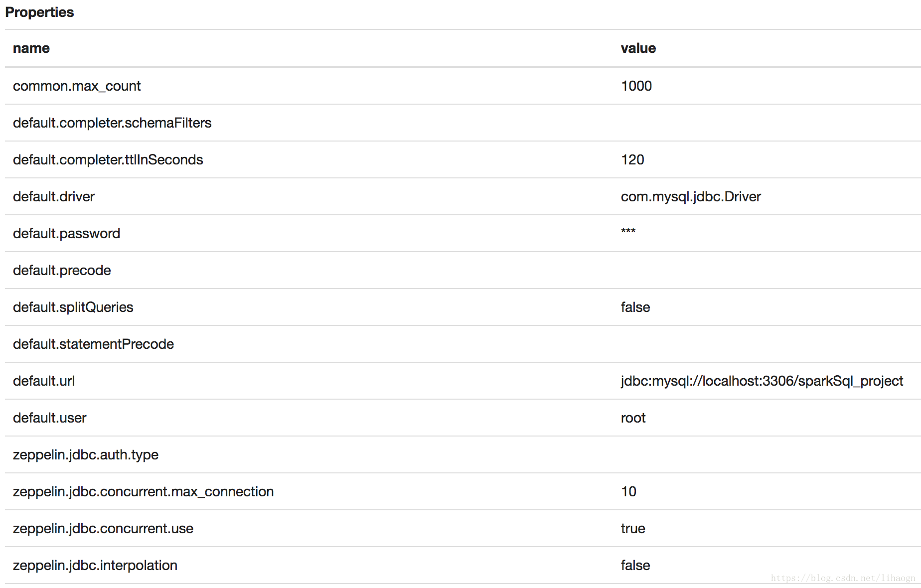Image resolution: width=921 pixels, height=588 pixels.
Task: Click the masked password value
Action: pos(628,231)
